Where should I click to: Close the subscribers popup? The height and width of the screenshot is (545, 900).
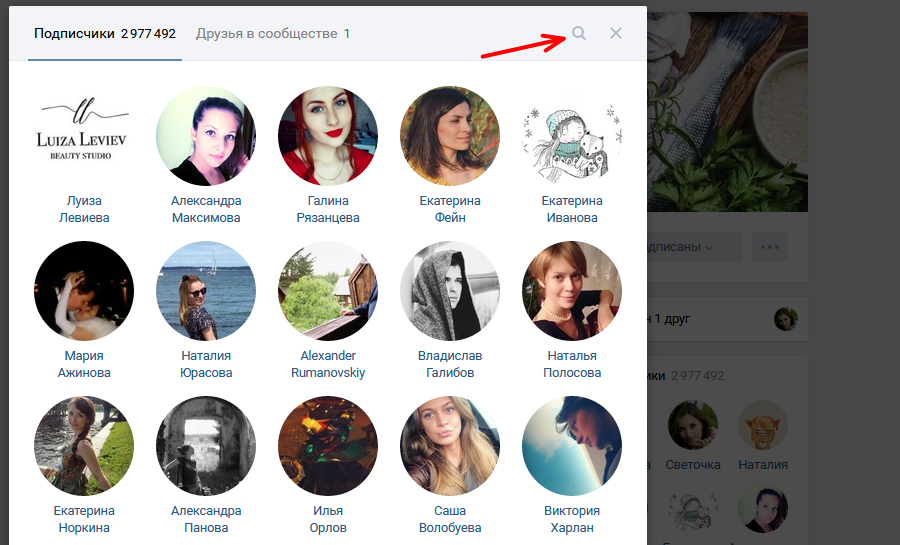pyautogui.click(x=615, y=33)
